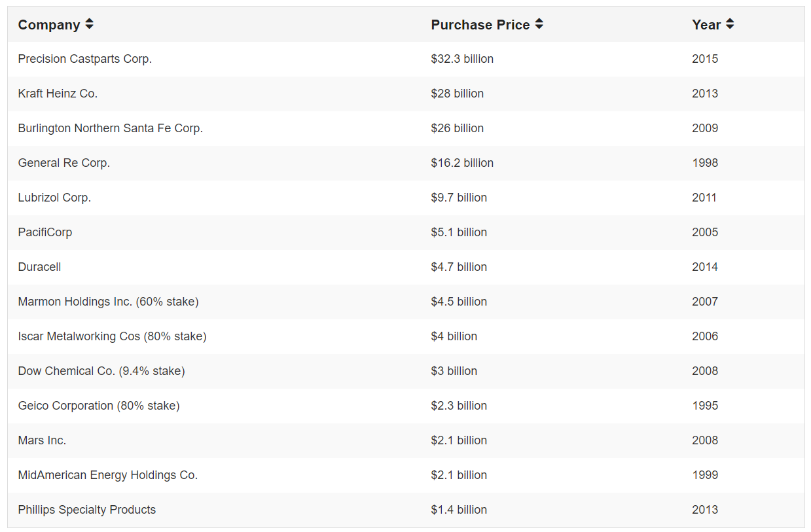Click year 2009 in Burlington Northern row
Viewport: 811px width, 532px height.
[705, 128]
